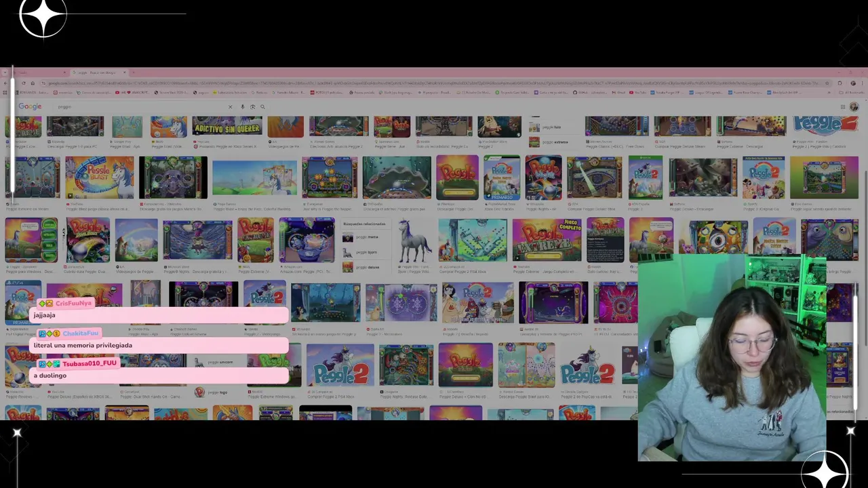Open the Chrome apps shortcut in bookmarks bar
868x488 pixels.
(x=5, y=92)
